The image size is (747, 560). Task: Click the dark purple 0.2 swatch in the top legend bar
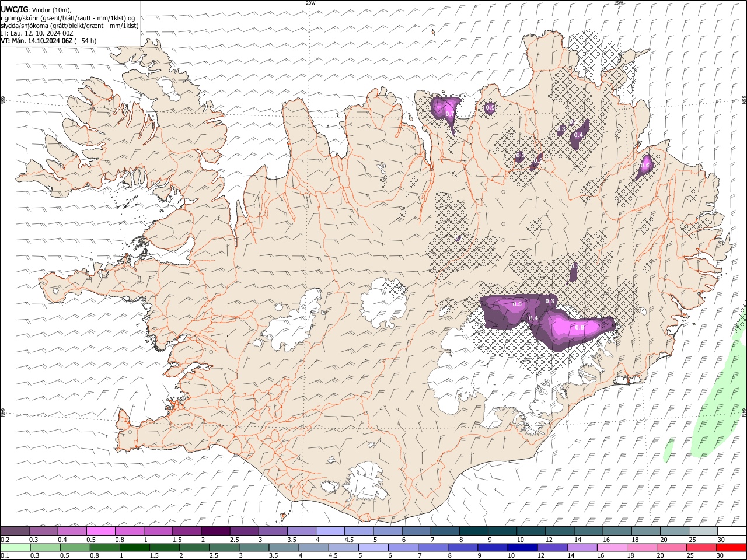[x=15, y=531]
